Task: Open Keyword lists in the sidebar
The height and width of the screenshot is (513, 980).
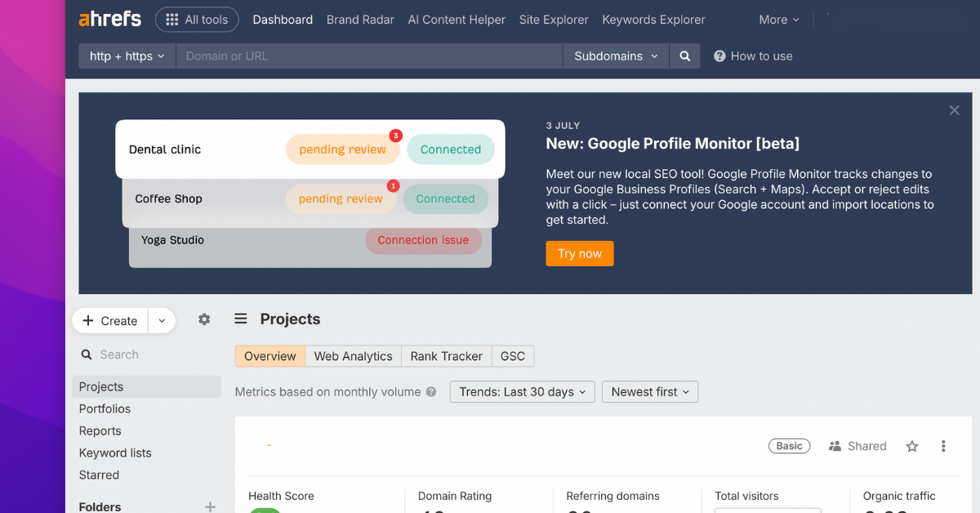Action: pyautogui.click(x=115, y=453)
